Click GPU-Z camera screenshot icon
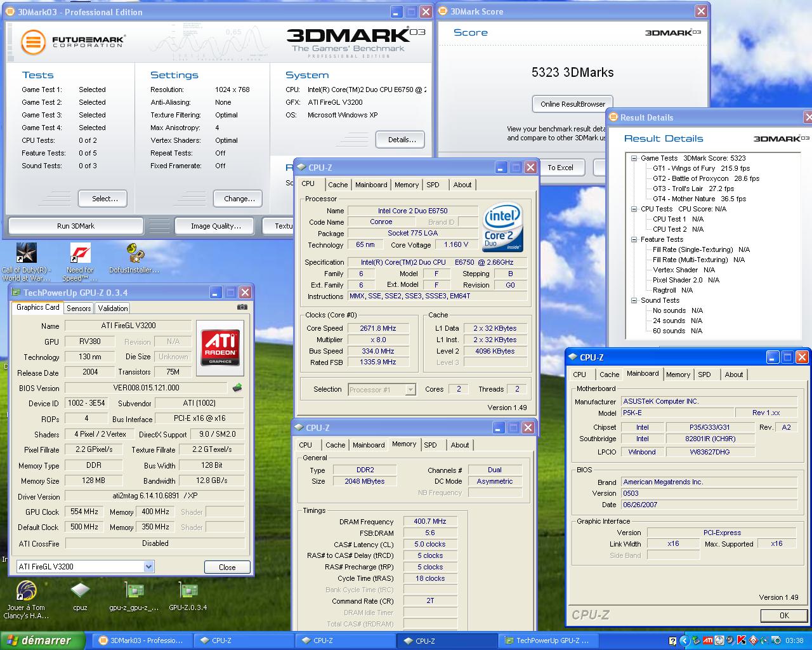The height and width of the screenshot is (650, 812). (x=242, y=307)
